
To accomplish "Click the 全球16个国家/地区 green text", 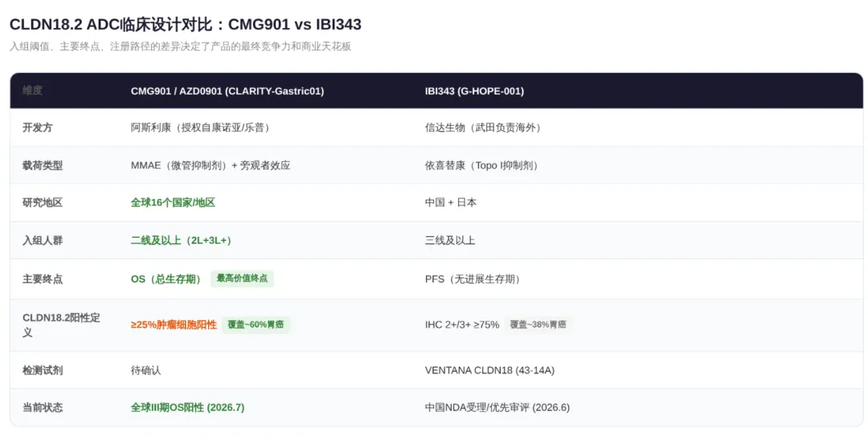I will (x=173, y=202).
